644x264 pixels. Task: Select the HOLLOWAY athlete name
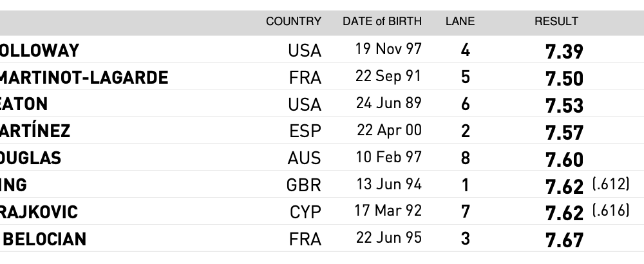(39, 50)
